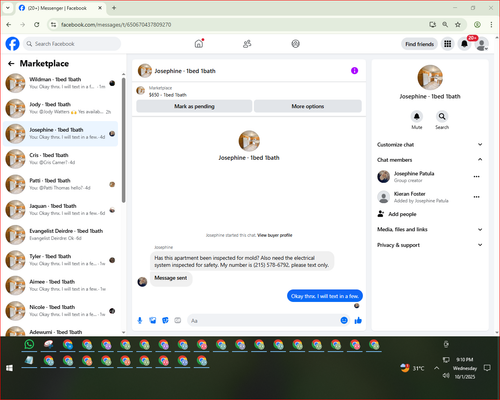Open Chrome's three-dot menu
This screenshot has height=400, width=500.
[x=491, y=25]
